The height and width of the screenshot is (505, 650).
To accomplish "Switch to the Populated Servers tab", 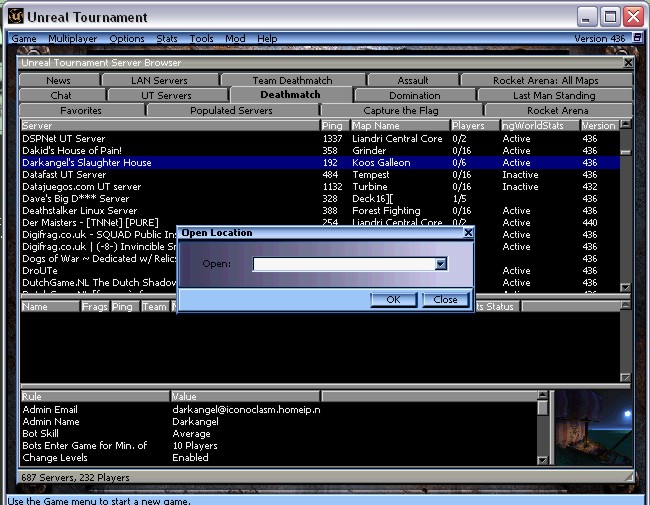I will tap(231, 110).
